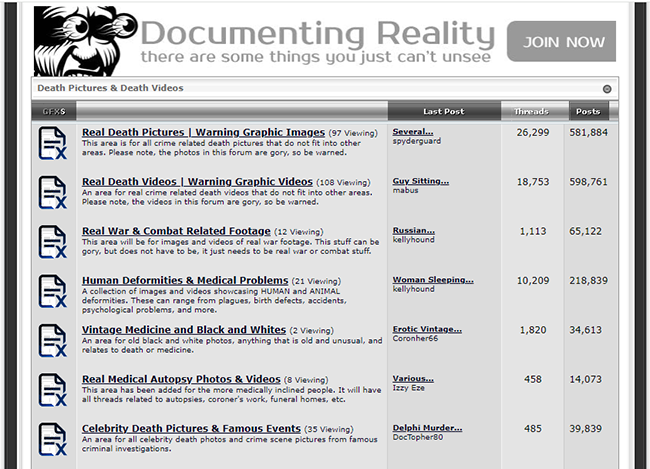Open the 'Guy Sitting...' last post link

[421, 181]
